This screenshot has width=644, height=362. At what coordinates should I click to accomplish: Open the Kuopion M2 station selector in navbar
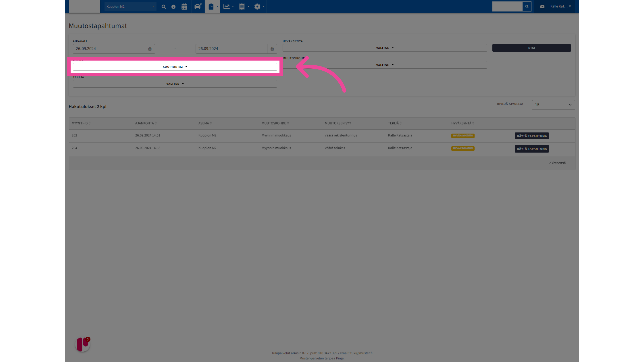coord(130,6)
